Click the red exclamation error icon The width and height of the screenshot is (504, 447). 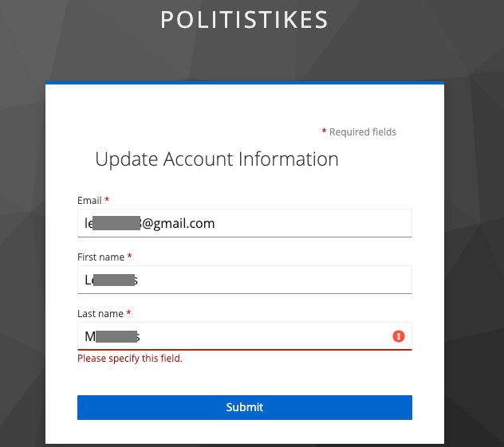pos(399,336)
